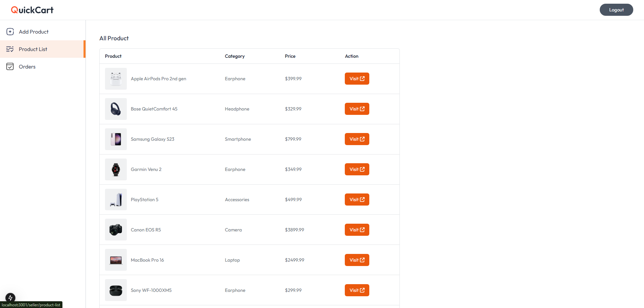
Task: Click external-link icon on Sony WF-1000XM5 row
Action: (362, 290)
